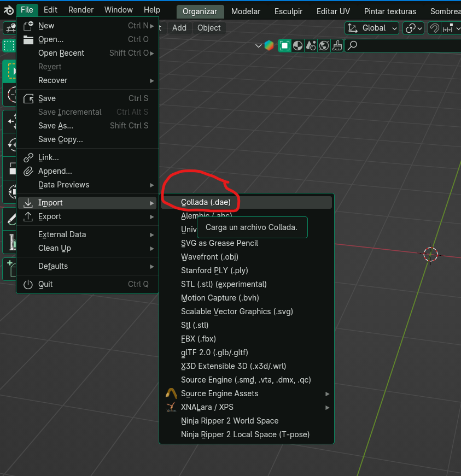Switch to the Modelar workspace tab
This screenshot has height=476, width=461.
[x=246, y=11]
